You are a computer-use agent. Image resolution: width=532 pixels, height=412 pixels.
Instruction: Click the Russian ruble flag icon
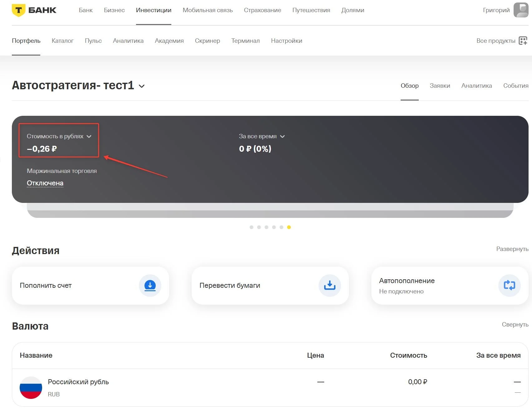[x=31, y=388]
